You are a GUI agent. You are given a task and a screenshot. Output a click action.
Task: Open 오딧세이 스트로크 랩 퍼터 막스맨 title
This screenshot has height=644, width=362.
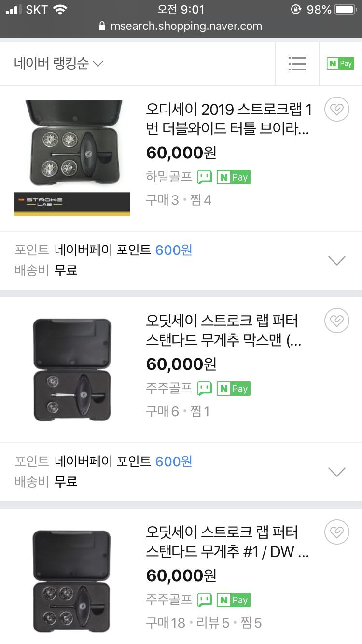pos(224,331)
